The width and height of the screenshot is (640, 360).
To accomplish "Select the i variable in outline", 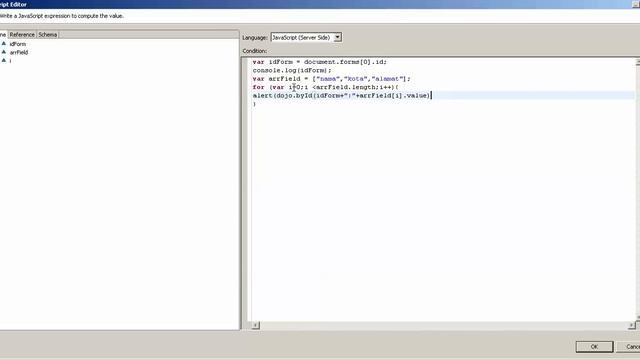I will (x=11, y=61).
